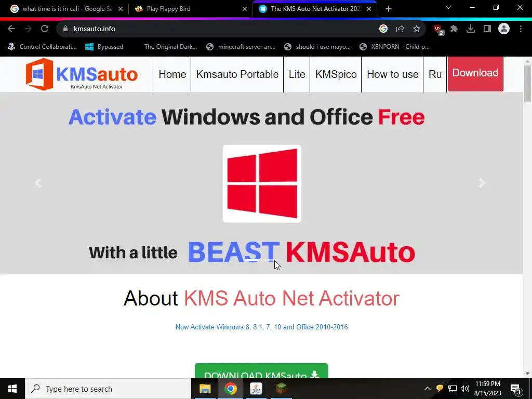Open the How to use page
This screenshot has width=532, height=399.
tap(393, 74)
